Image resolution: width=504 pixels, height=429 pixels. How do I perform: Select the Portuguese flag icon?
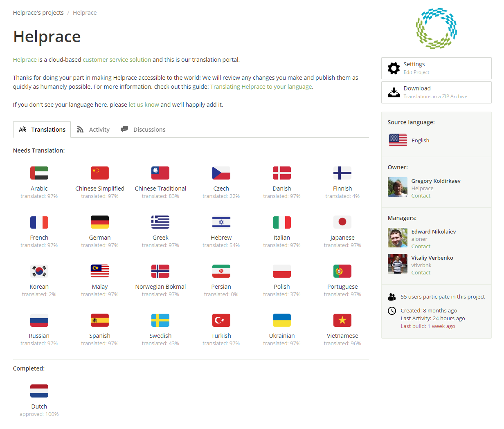pos(342,271)
